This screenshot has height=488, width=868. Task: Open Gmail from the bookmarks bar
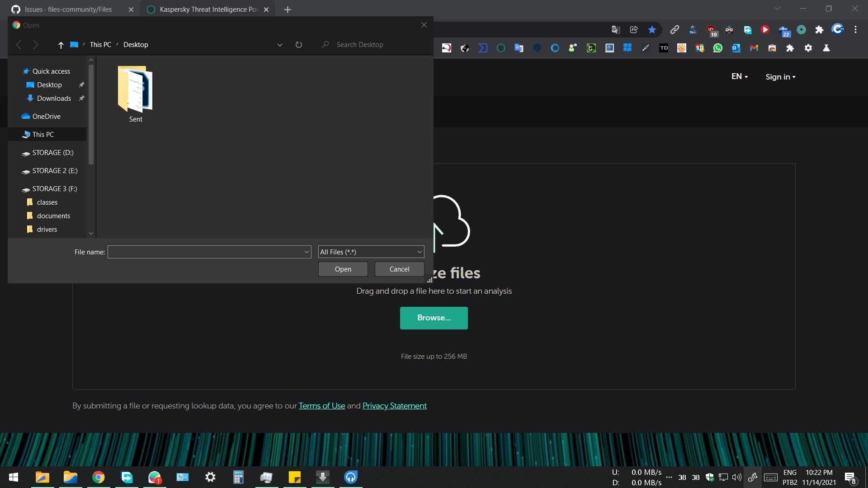(x=754, y=48)
